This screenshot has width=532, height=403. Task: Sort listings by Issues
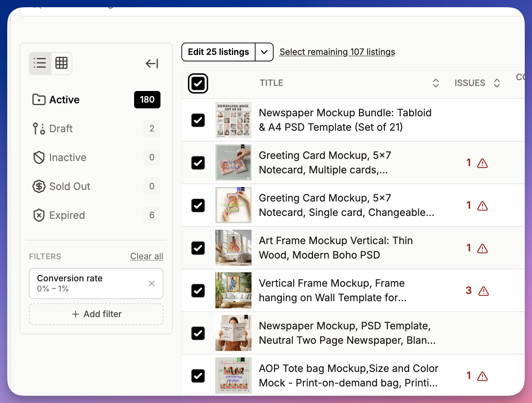click(x=497, y=83)
